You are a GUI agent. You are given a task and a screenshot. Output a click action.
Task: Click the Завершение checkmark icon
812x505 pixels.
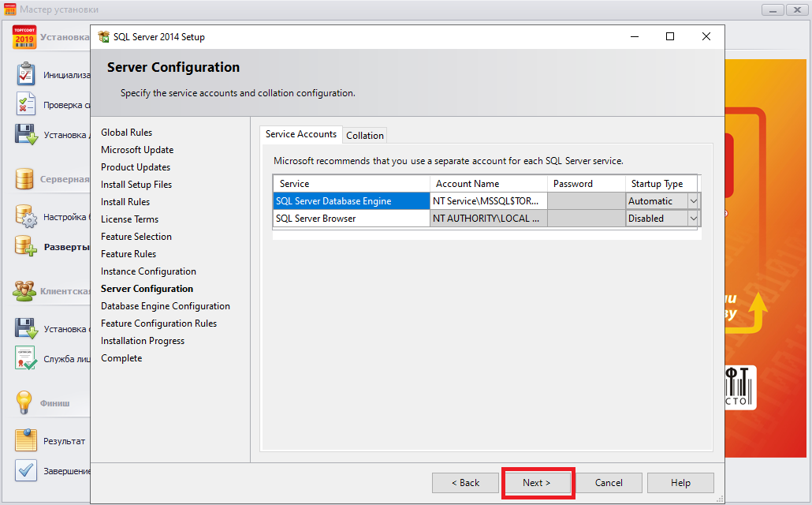[x=26, y=471]
